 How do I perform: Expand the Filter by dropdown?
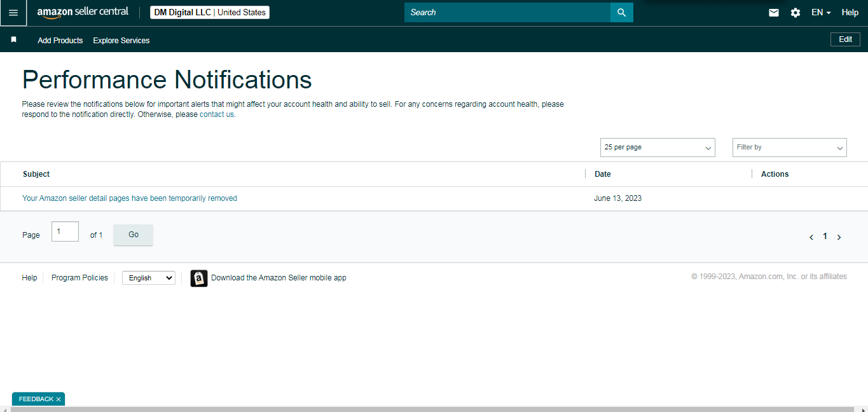[x=790, y=148]
